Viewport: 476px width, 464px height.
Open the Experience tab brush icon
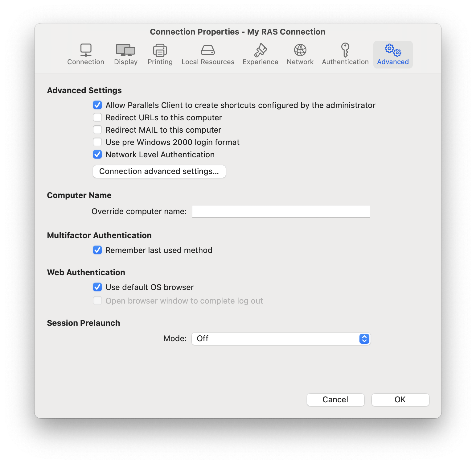tap(261, 50)
